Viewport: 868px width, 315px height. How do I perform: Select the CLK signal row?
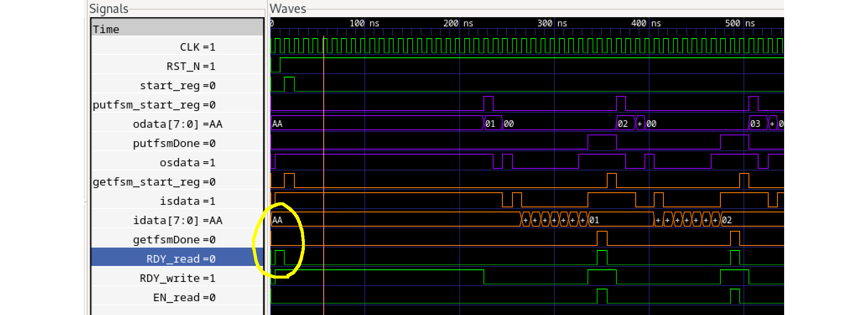[197, 47]
